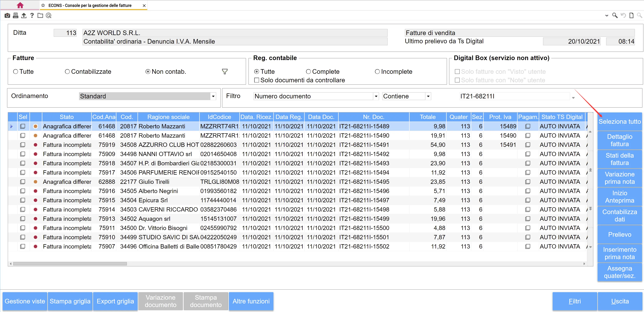Click the @ email icon in toolbar

click(49, 15)
